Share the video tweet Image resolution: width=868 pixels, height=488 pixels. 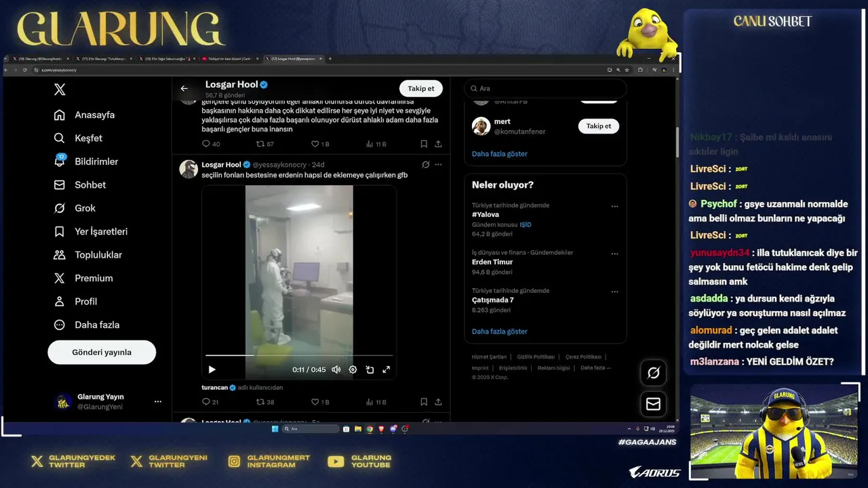pyautogui.click(x=438, y=402)
